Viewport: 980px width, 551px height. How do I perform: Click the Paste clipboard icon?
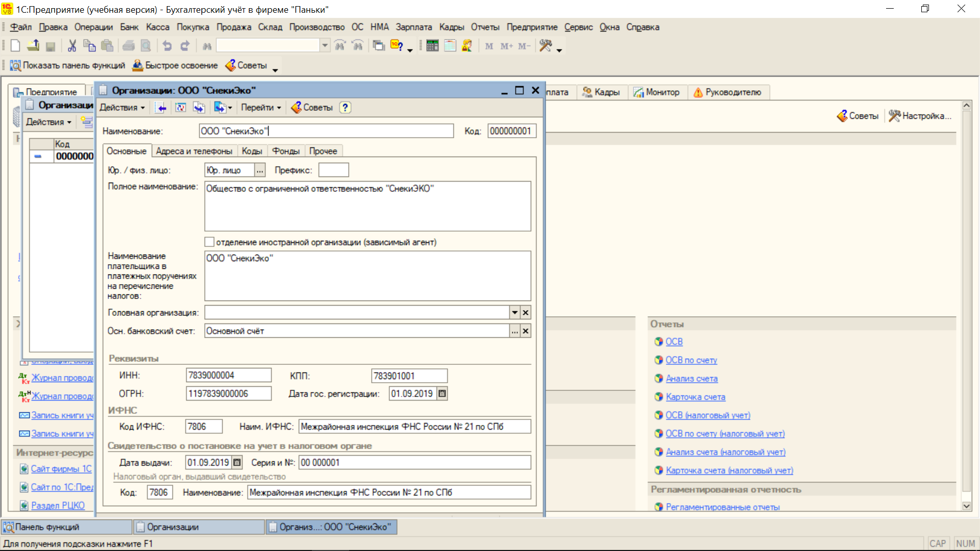tap(107, 46)
